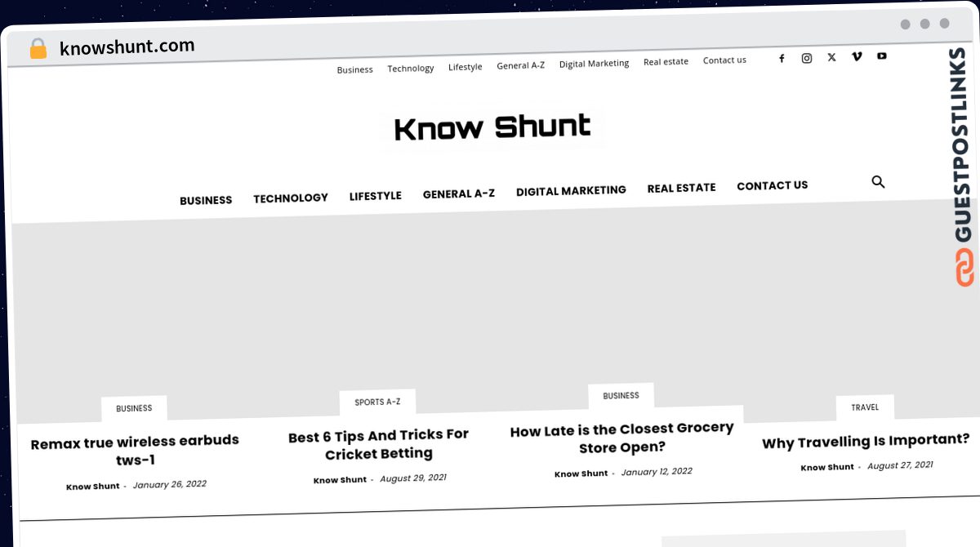Open DIGITAL MARKETING in main navigation
This screenshot has width=980, height=547.
(x=571, y=190)
